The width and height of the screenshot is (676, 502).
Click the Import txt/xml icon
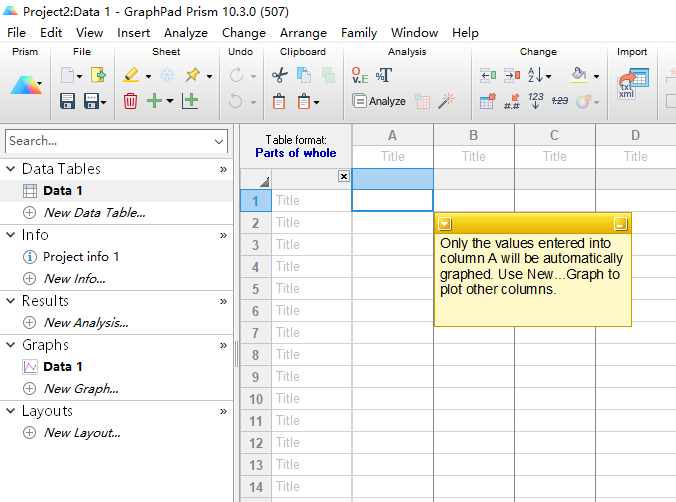pos(633,84)
